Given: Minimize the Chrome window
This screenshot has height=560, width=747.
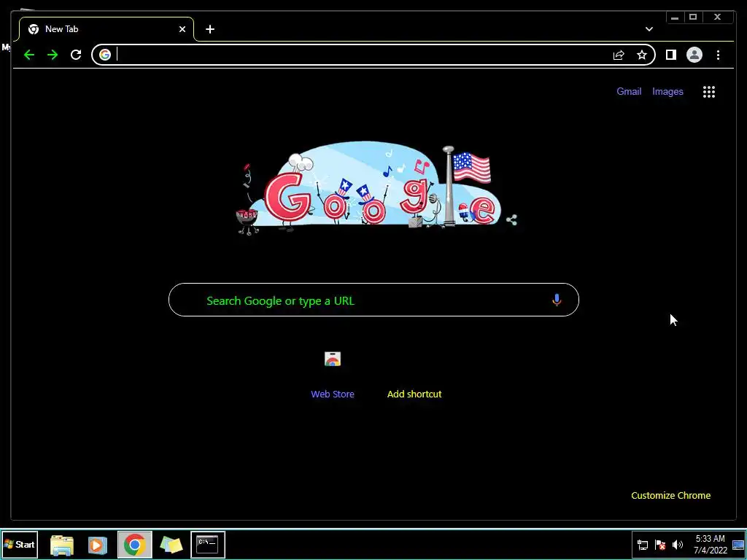Looking at the screenshot, I should (675, 17).
